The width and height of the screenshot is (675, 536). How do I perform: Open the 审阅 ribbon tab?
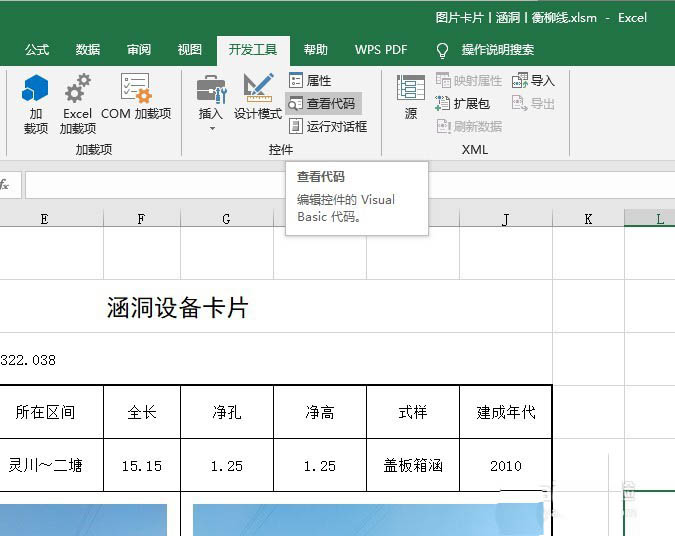point(139,50)
